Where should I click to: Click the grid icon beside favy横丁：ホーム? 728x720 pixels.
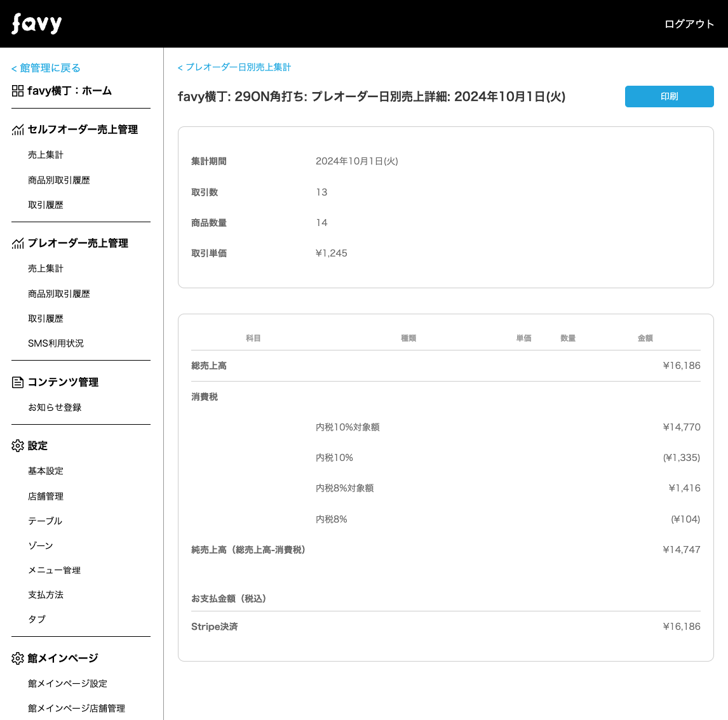tap(18, 91)
